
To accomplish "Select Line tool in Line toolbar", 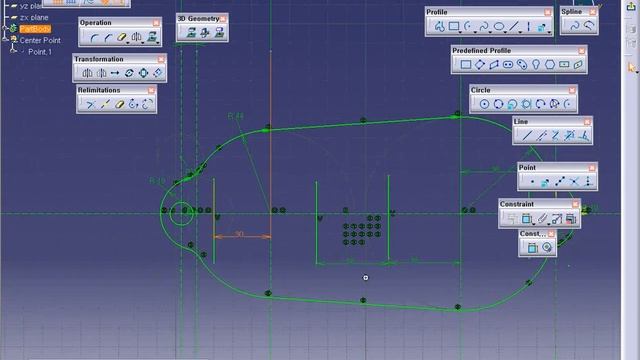I will (x=527, y=136).
